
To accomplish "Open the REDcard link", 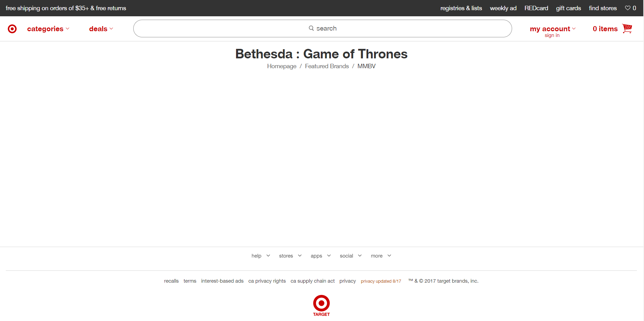I will point(536,8).
